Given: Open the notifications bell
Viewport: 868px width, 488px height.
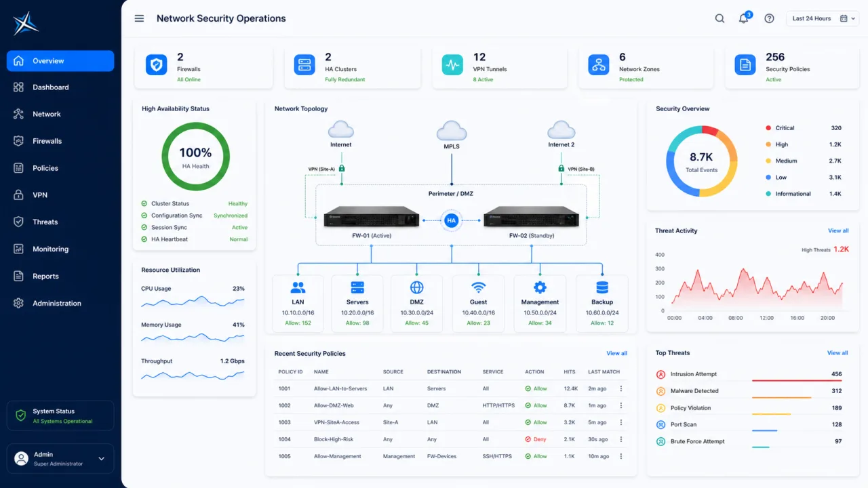Looking at the screenshot, I should pos(744,18).
